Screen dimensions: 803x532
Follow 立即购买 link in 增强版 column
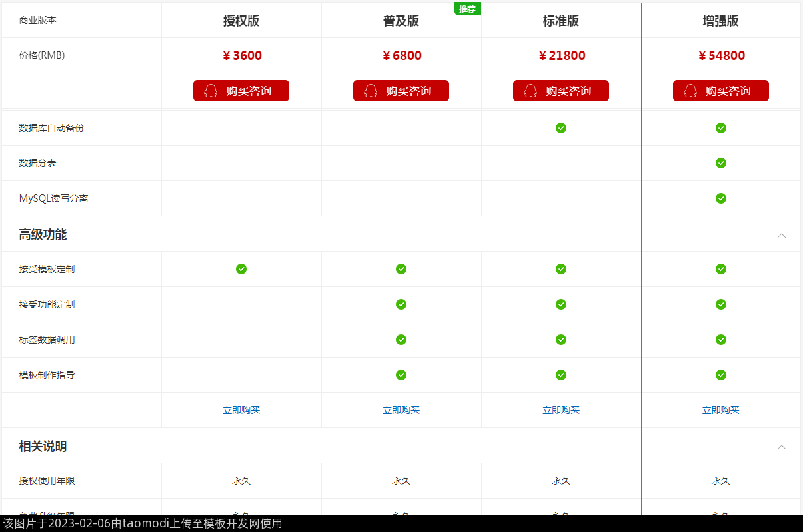pyautogui.click(x=721, y=410)
